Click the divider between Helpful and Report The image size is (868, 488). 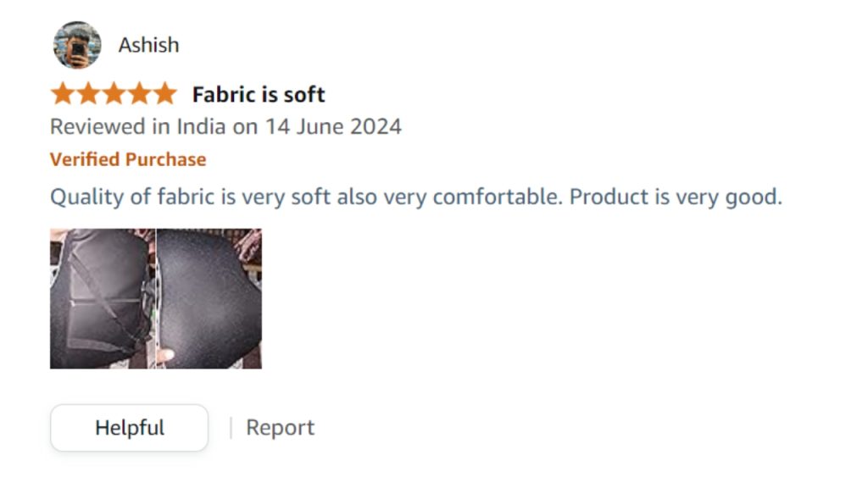point(231,428)
